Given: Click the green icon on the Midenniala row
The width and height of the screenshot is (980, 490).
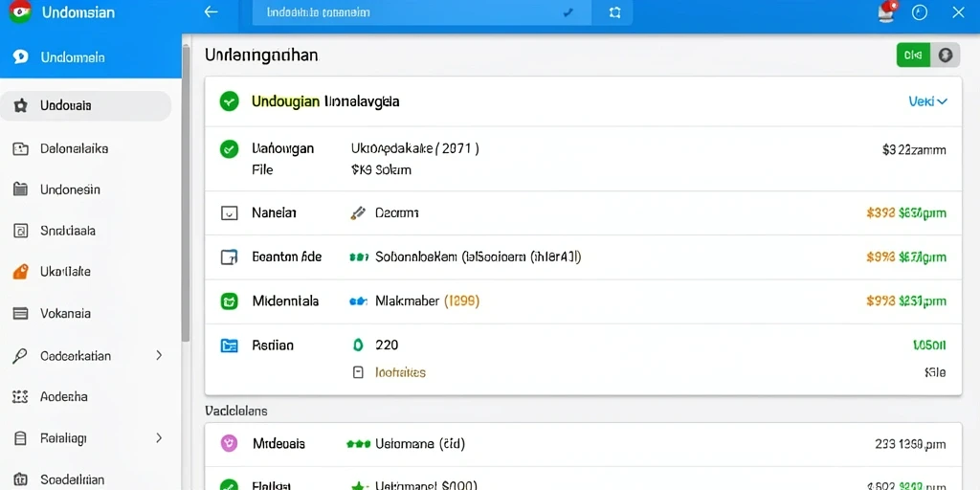Looking at the screenshot, I should pos(230,301).
